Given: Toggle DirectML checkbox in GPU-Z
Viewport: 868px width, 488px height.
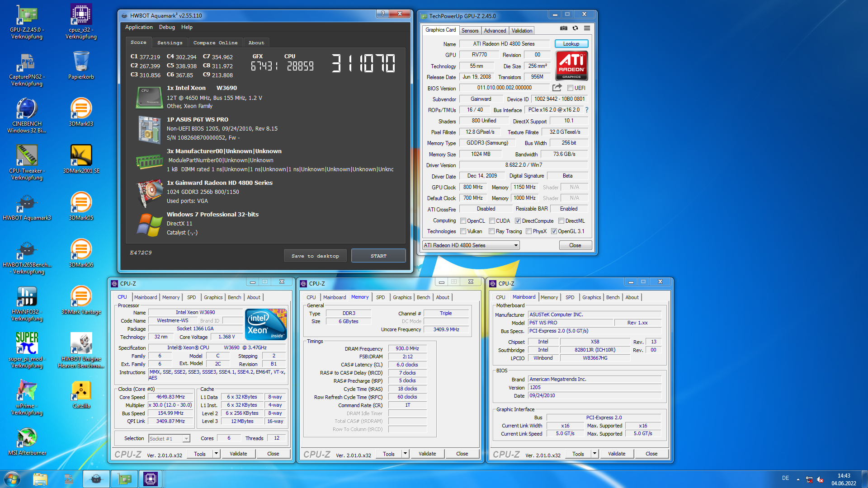Looking at the screenshot, I should [561, 221].
